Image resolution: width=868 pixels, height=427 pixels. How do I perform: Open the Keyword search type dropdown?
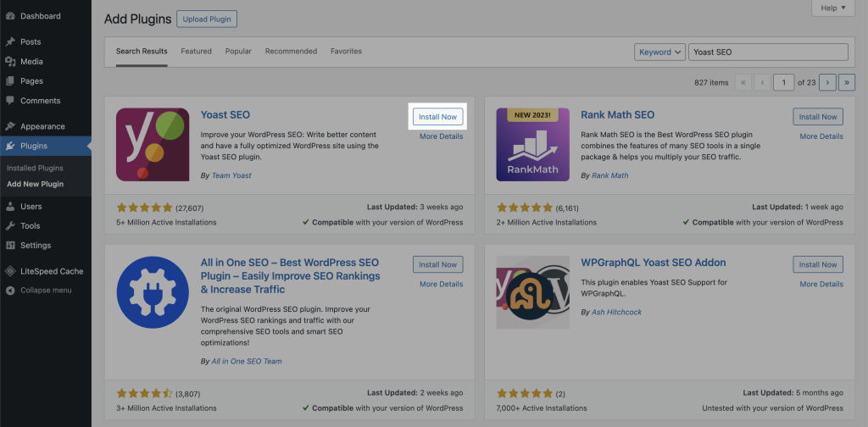tap(659, 52)
